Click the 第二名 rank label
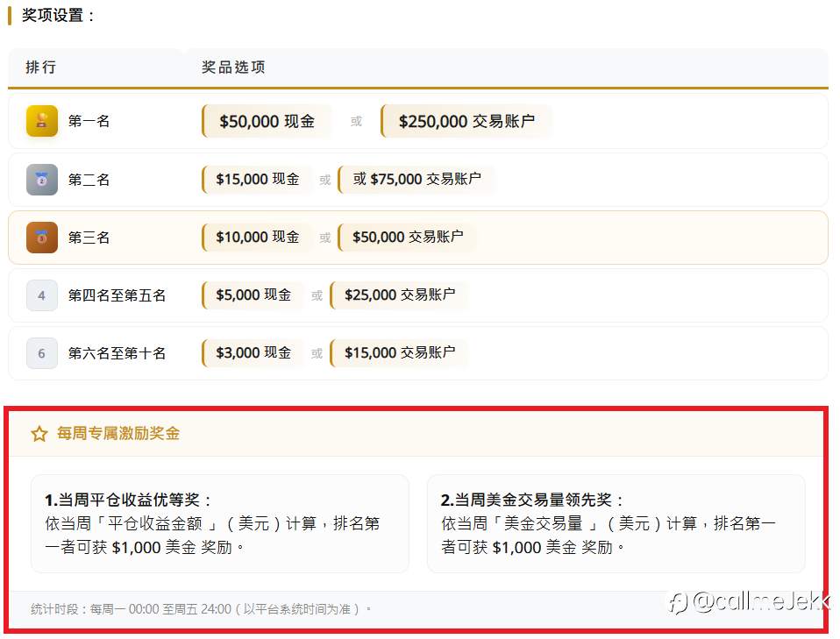Viewport: 840px width, 639px height. (x=89, y=180)
